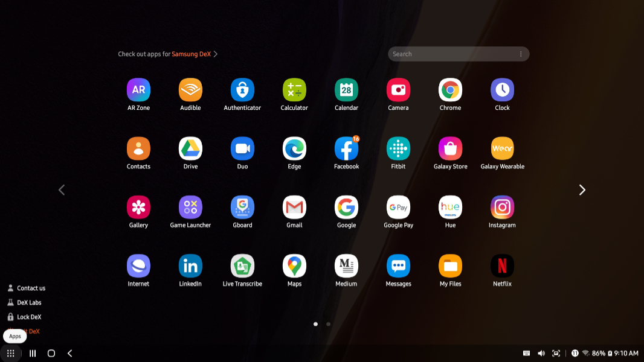
Task: Choose Lock DeX option
Action: [x=29, y=317]
